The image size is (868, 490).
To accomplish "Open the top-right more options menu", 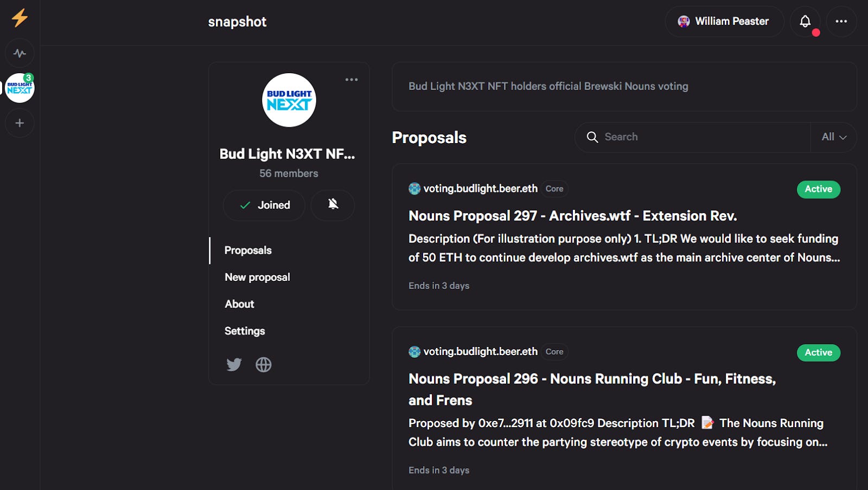I will tap(841, 22).
